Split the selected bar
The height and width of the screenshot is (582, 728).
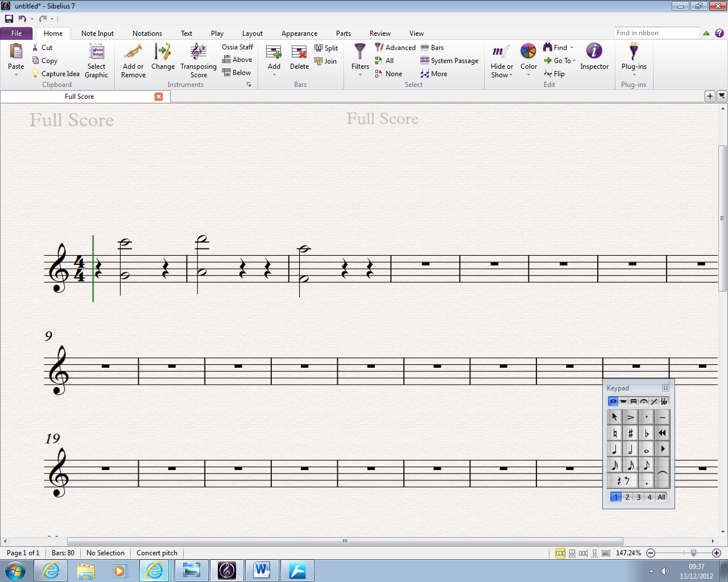click(326, 48)
